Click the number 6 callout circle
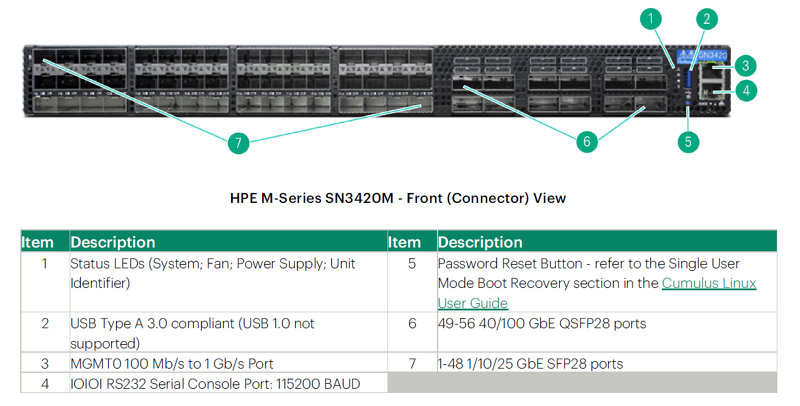This screenshot has height=406, width=800. click(x=588, y=142)
